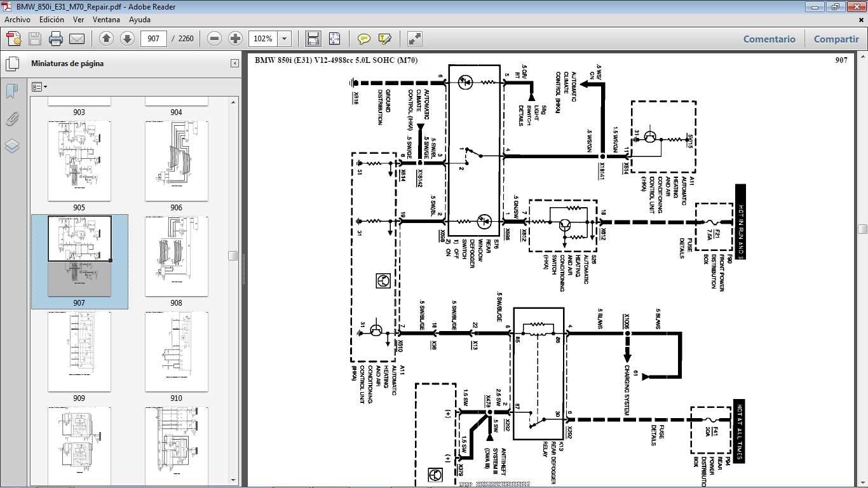The image size is (868, 488).
Task: Click the BMW 850i (E31) page header text
Action: click(x=336, y=60)
